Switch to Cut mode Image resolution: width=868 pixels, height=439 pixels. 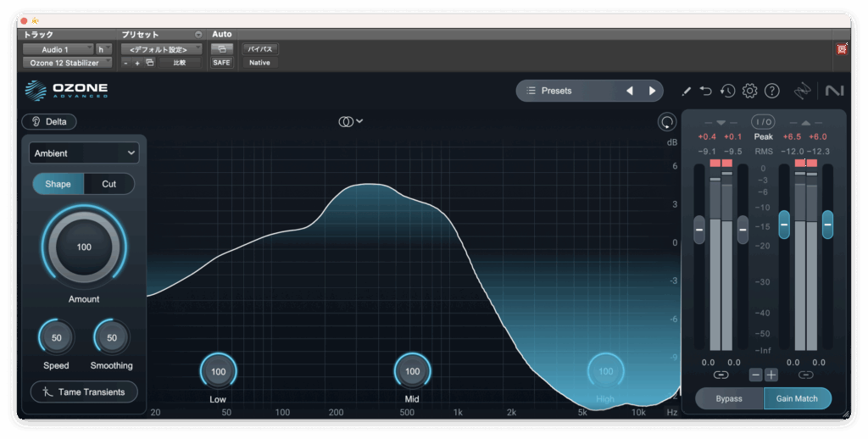coord(109,184)
